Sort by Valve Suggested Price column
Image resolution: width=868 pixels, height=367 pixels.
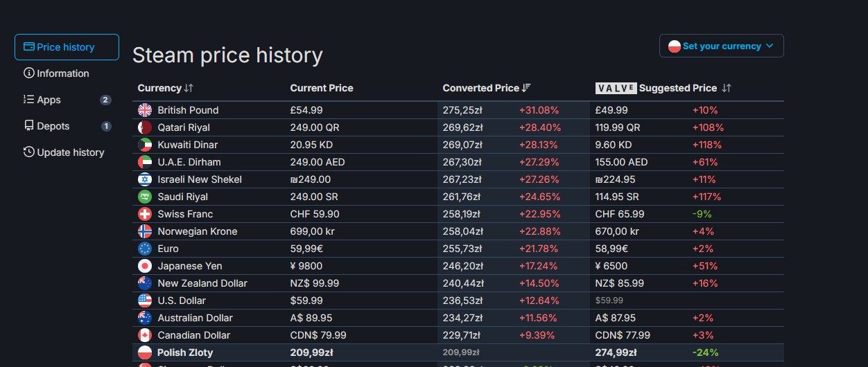tap(663, 88)
